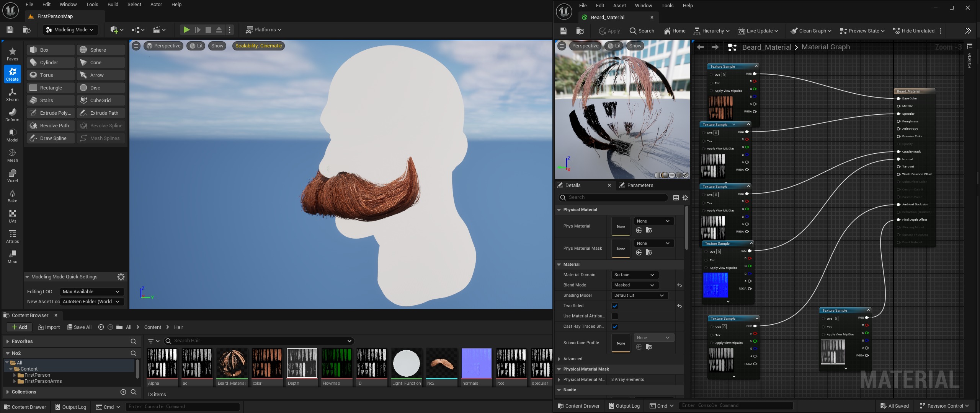
Task: Toggle the Two Sided checkbox
Action: (x=615, y=306)
